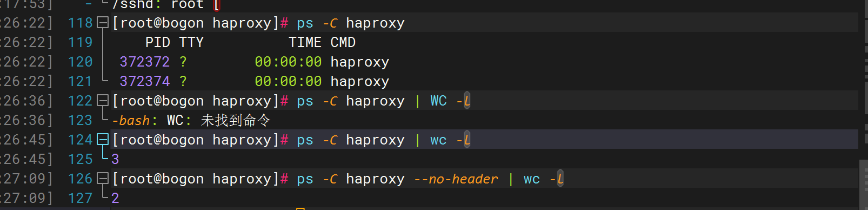Click line number 121 in the gutter
Image resolution: width=868 pixels, height=210 pixels.
81,82
